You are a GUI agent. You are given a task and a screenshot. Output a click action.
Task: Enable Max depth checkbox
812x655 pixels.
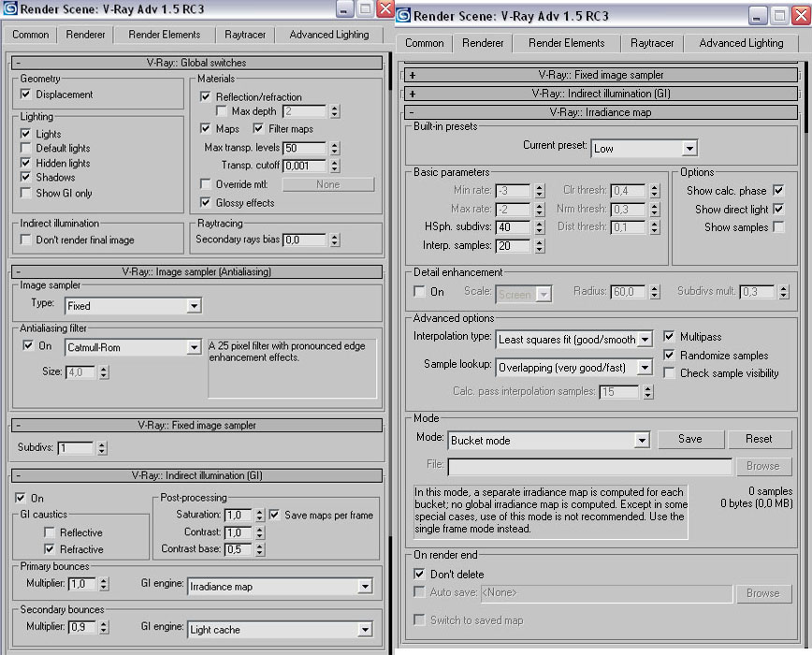[222, 110]
